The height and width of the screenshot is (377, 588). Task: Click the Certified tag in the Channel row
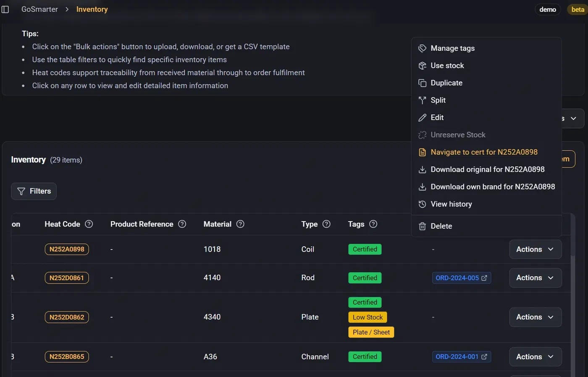pos(365,357)
